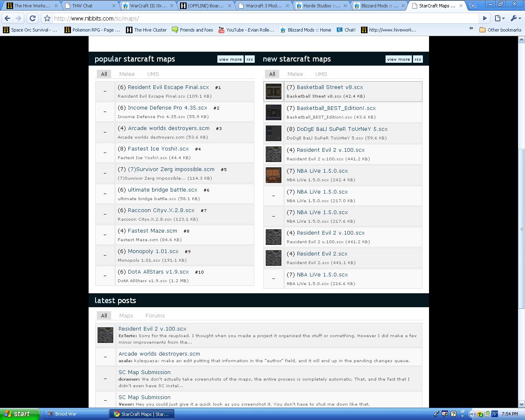Open Space Orc Survival bookmark
525x420 pixels.
pos(30,30)
